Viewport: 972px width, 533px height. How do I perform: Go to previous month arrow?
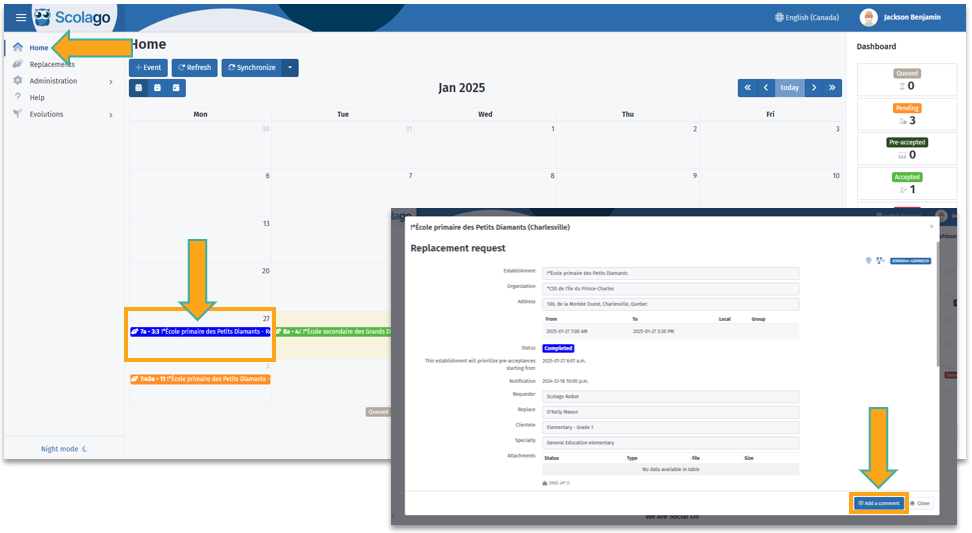coord(766,87)
